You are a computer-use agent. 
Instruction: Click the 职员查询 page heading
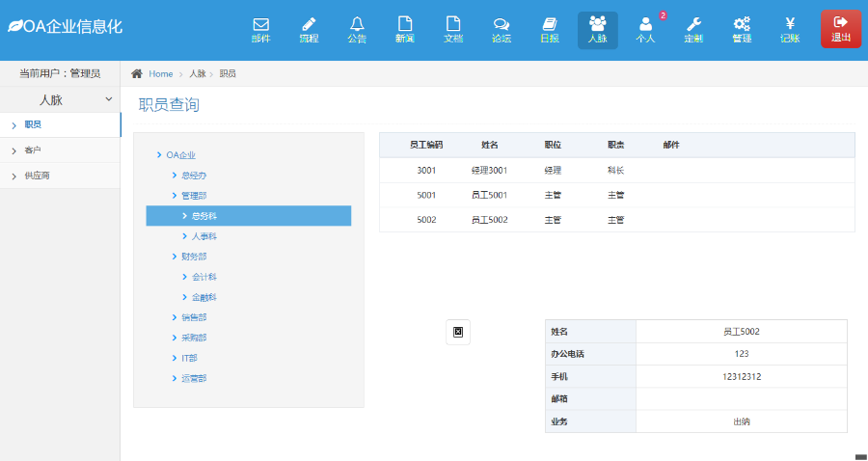point(169,104)
